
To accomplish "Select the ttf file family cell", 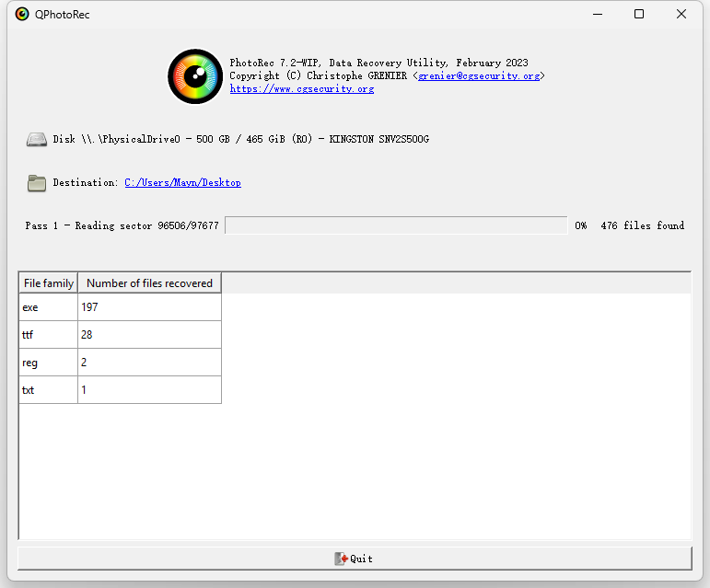I will coord(49,335).
